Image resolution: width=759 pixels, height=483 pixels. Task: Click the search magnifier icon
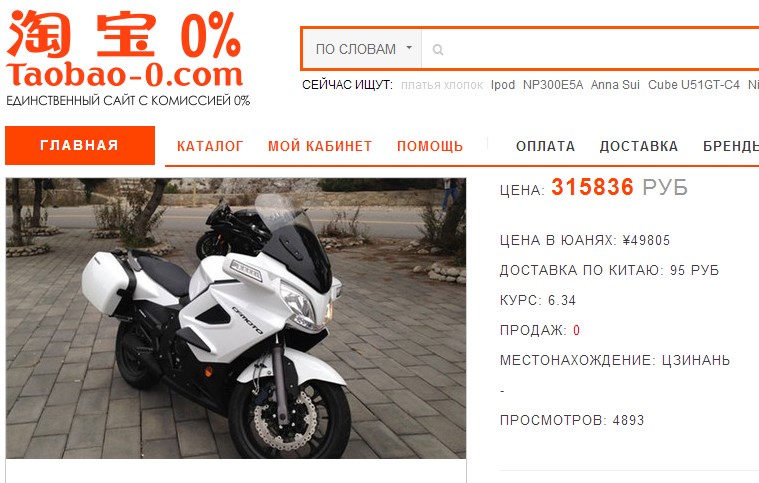(438, 49)
